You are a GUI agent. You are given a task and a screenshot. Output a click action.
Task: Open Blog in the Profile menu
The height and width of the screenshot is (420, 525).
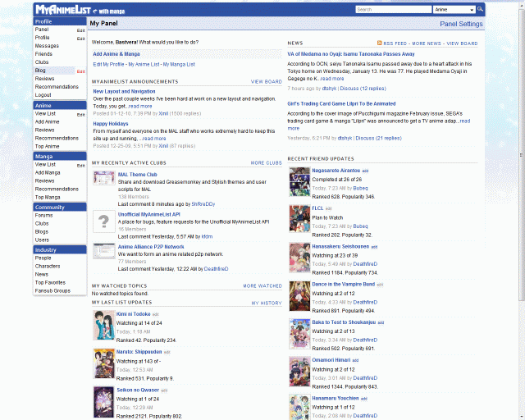pos(40,71)
